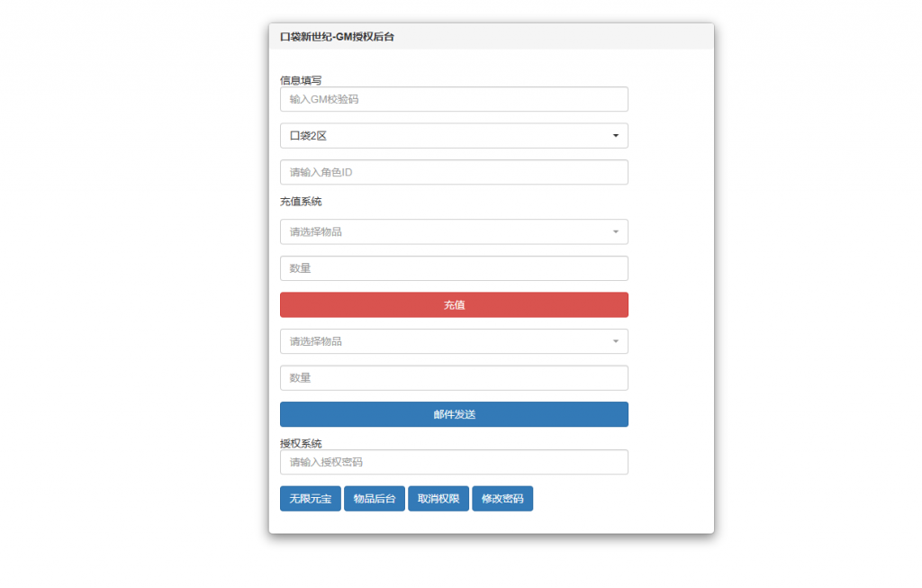Click the caret arrow on 口袋2区 selector

tap(616, 136)
